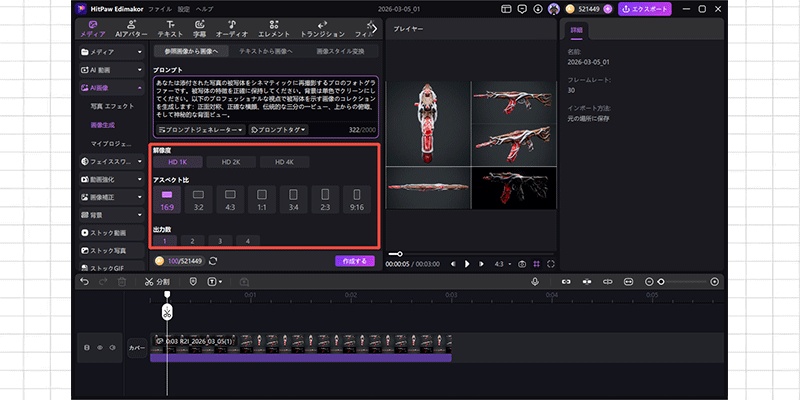The width and height of the screenshot is (800, 400).
Task: Choose 3:2 aspect ratio
Action: click(x=198, y=199)
